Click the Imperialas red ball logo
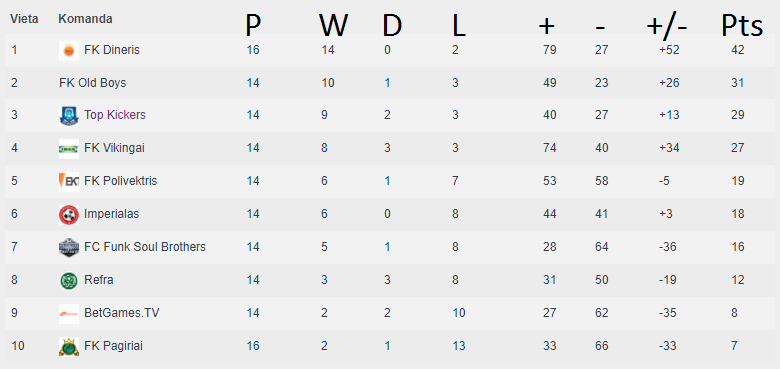The width and height of the screenshot is (780, 369). click(69, 214)
